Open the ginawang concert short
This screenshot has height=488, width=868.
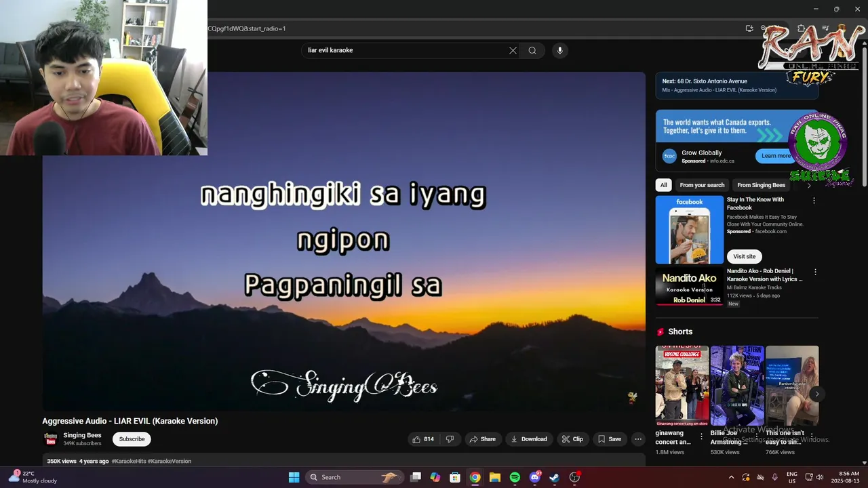[x=682, y=386]
